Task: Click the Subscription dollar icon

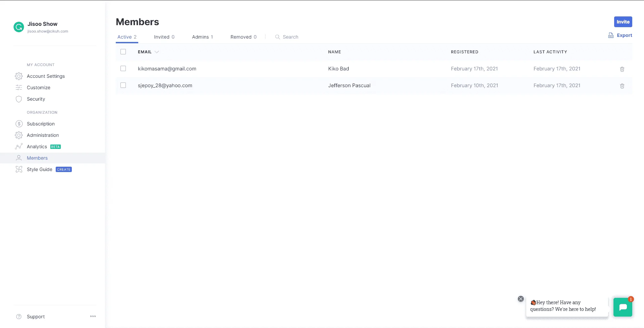Action: click(19, 124)
